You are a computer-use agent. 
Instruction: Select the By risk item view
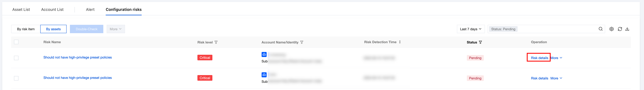point(26,29)
